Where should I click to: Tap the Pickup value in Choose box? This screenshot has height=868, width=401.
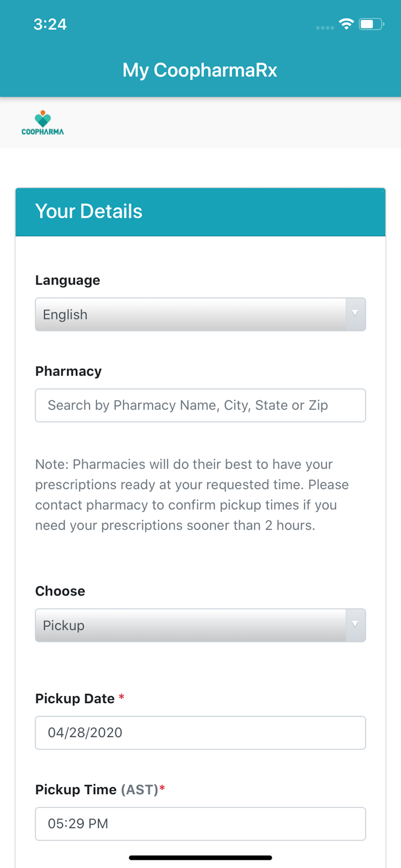click(64, 625)
